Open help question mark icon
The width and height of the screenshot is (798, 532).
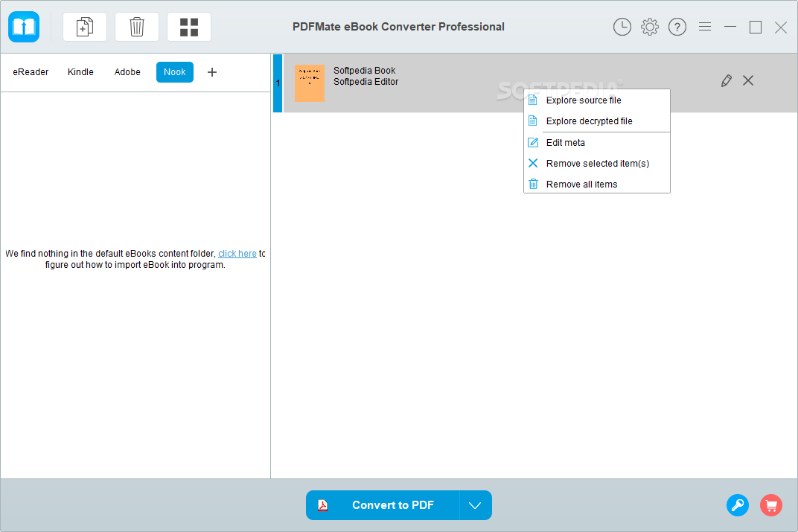[677, 27]
